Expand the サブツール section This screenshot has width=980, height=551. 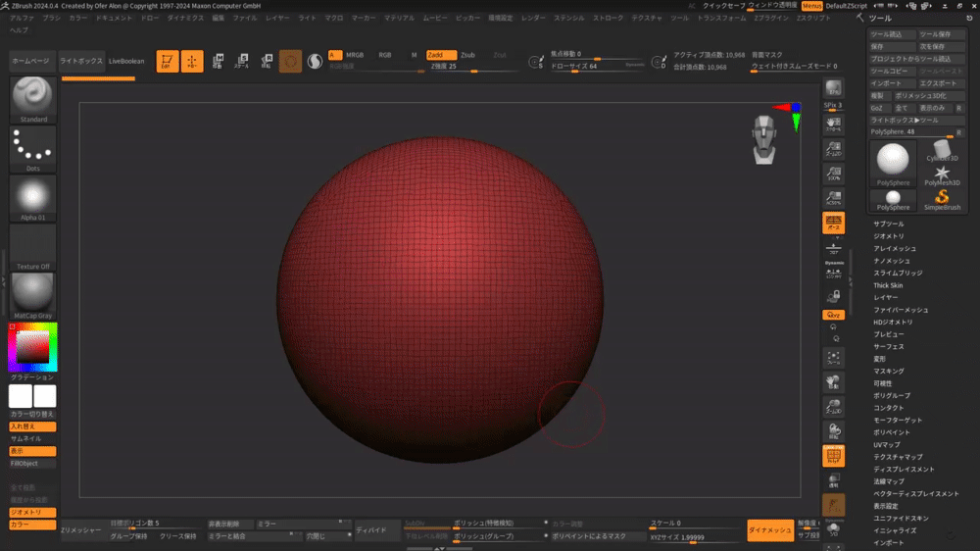click(x=888, y=224)
